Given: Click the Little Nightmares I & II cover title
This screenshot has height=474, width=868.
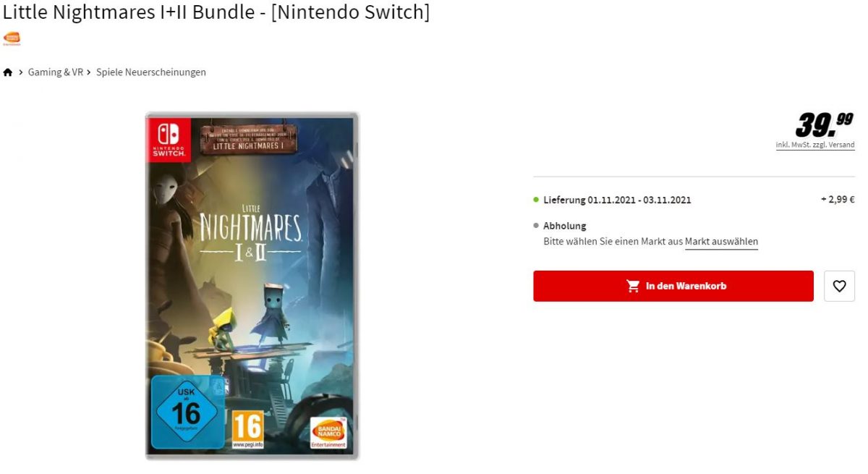Looking at the screenshot, I should [x=250, y=233].
